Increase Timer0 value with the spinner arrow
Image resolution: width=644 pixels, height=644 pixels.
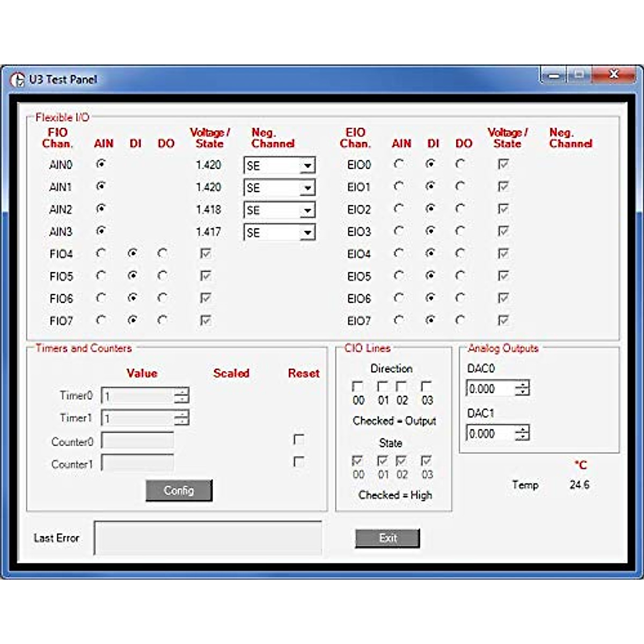(x=183, y=392)
